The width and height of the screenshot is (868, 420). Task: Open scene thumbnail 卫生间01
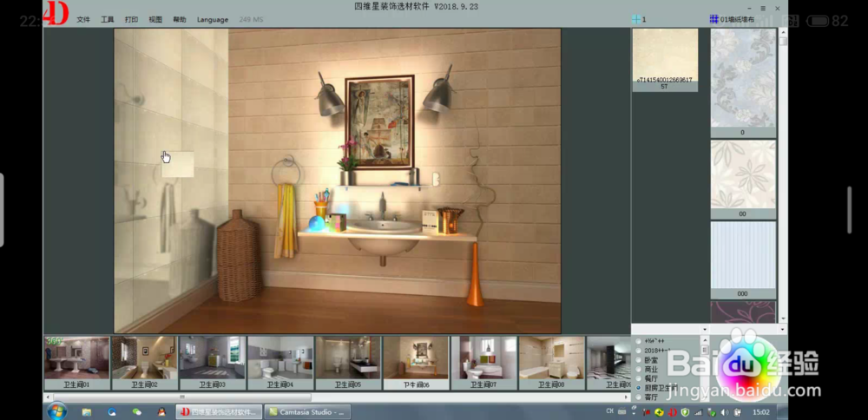click(77, 363)
